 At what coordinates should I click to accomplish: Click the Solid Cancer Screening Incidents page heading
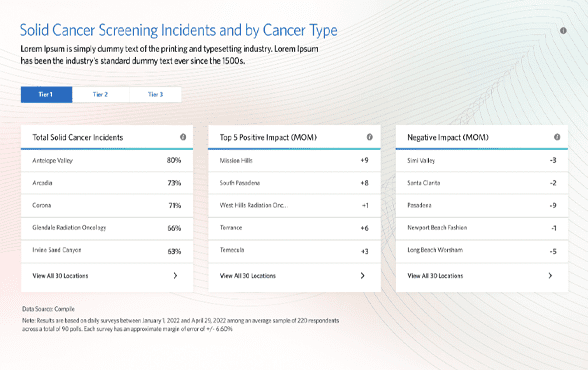(x=178, y=30)
